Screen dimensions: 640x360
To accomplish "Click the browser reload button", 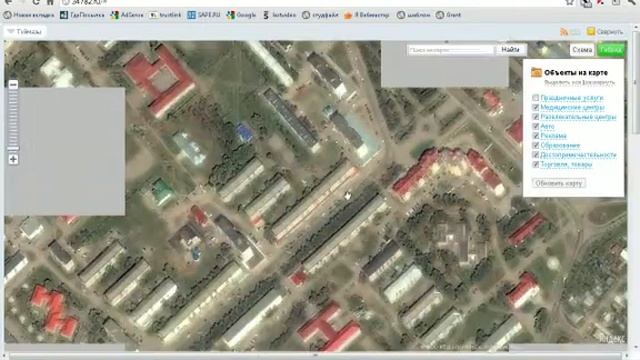I will click(36, 2).
